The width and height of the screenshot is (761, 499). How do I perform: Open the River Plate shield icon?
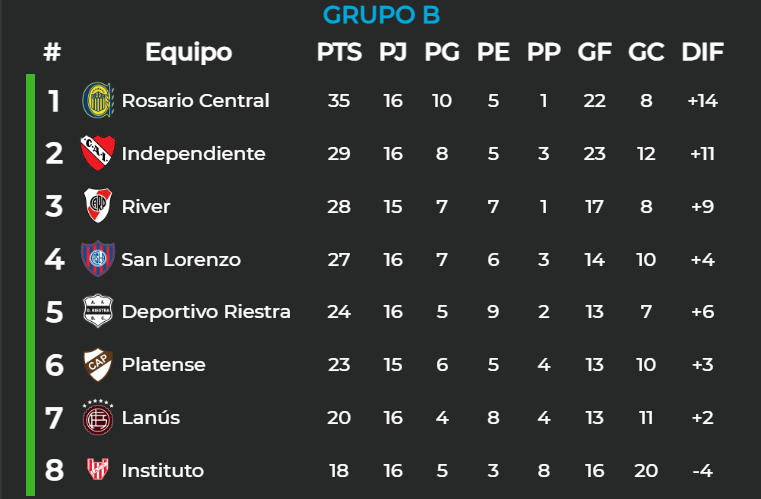click(x=98, y=205)
